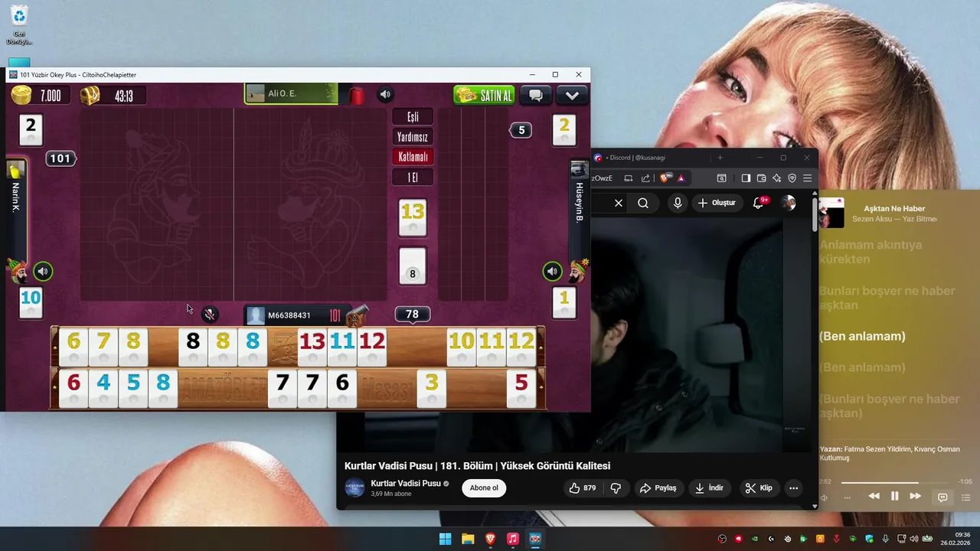Click the SATIN AL purchase button
The image size is (980, 551).
click(x=484, y=96)
